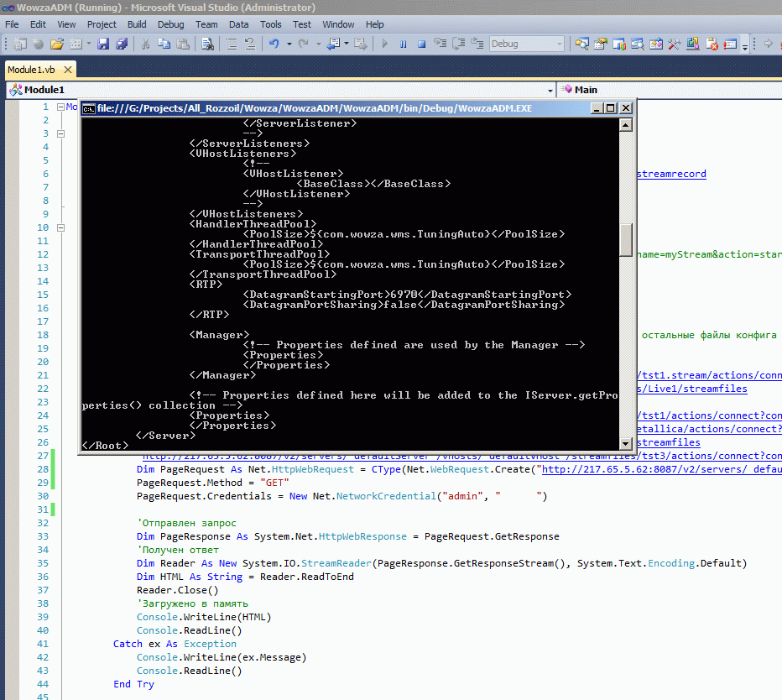Collapse the code region at line 1
Viewport: 782px width, 700px height.
point(61,107)
